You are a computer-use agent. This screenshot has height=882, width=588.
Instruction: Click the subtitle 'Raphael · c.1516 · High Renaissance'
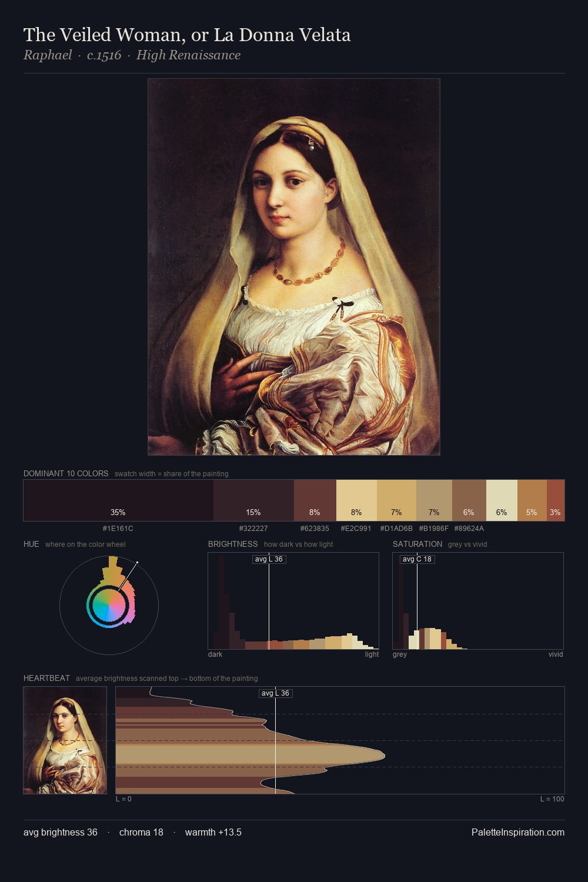132,55
